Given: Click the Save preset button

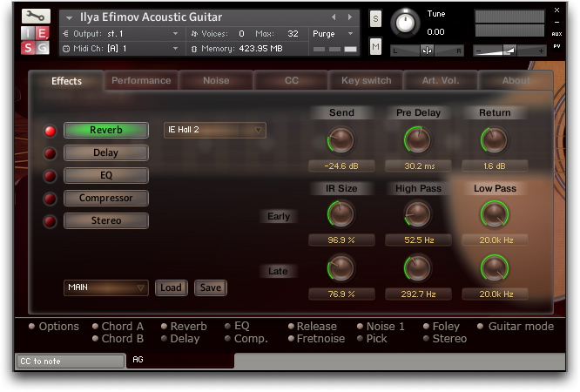Looking at the screenshot, I should point(211,287).
